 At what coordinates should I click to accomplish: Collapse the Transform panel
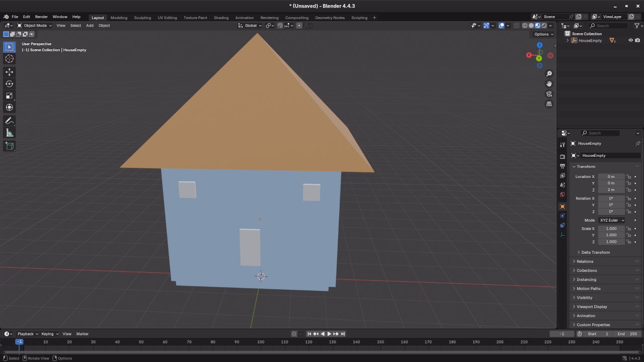[586, 166]
